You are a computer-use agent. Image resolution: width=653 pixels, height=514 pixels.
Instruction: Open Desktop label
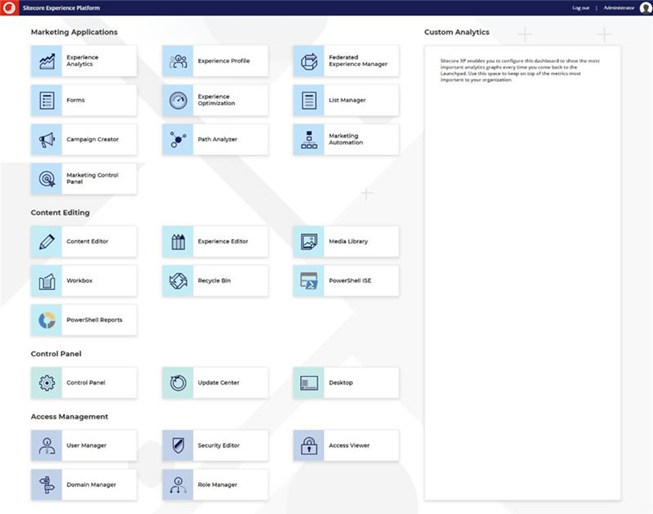point(341,383)
